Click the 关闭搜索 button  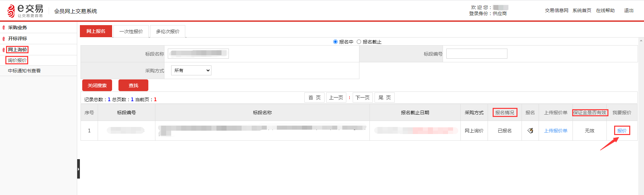pyautogui.click(x=97, y=85)
